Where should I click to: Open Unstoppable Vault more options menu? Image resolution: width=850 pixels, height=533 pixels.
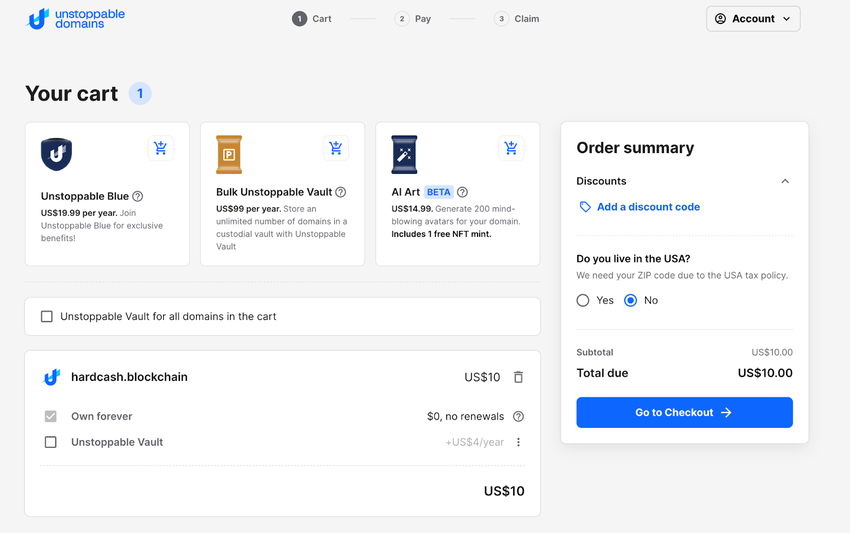coord(518,442)
